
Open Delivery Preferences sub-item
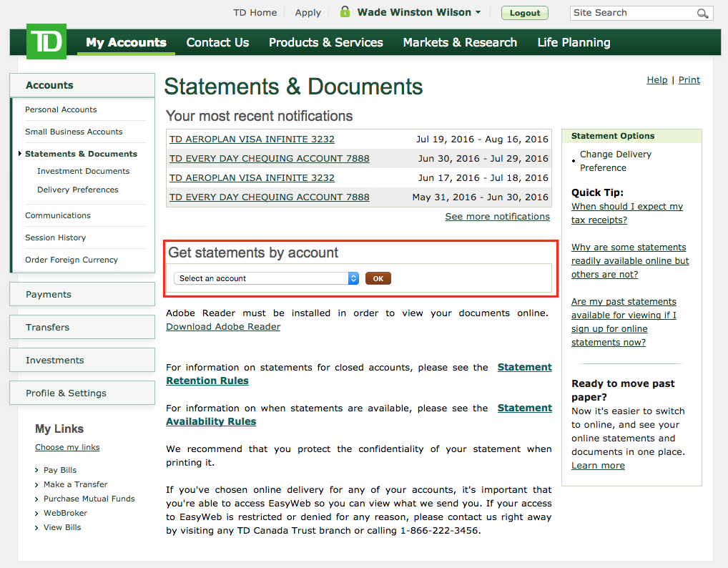78,190
